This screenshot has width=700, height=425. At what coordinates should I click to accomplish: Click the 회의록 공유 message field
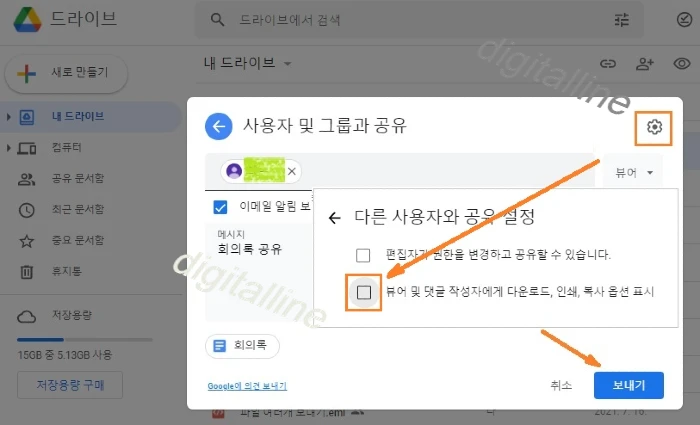260,272
